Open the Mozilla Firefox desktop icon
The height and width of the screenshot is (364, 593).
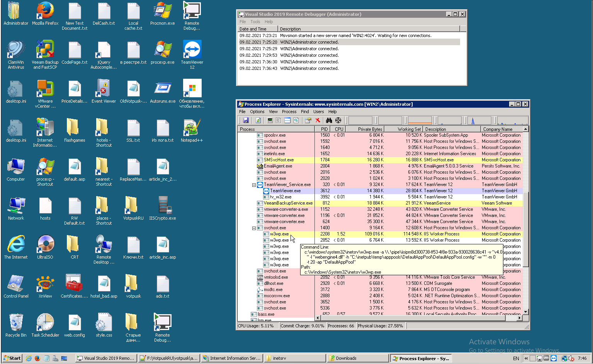click(45, 14)
